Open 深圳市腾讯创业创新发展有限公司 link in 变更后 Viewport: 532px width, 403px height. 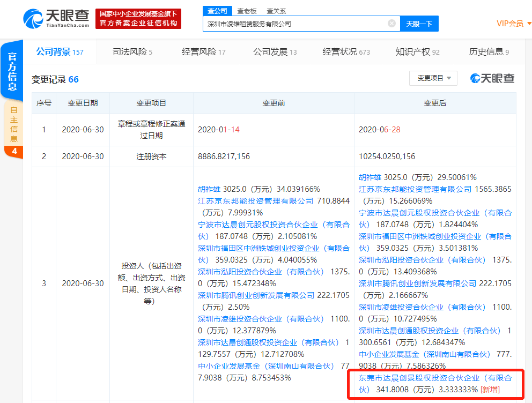(418, 283)
